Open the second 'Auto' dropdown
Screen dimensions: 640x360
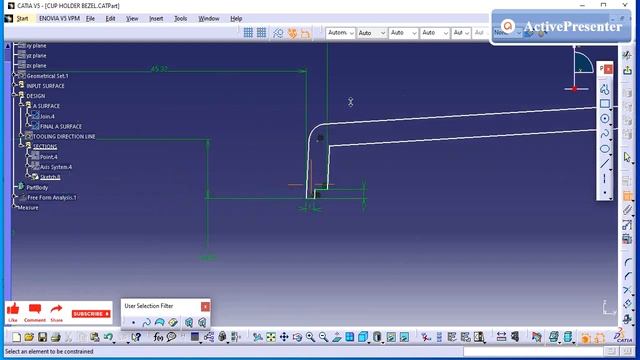click(x=371, y=33)
